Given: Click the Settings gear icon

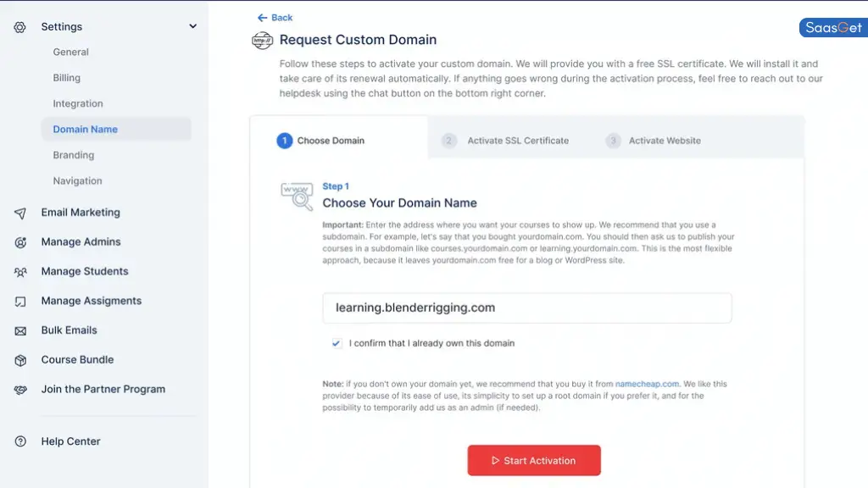Looking at the screenshot, I should pyautogui.click(x=20, y=27).
